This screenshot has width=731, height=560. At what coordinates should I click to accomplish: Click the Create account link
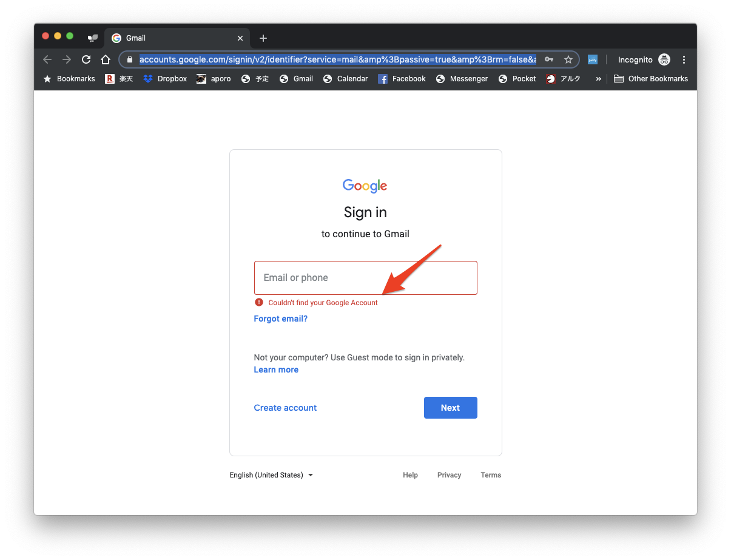click(x=285, y=408)
